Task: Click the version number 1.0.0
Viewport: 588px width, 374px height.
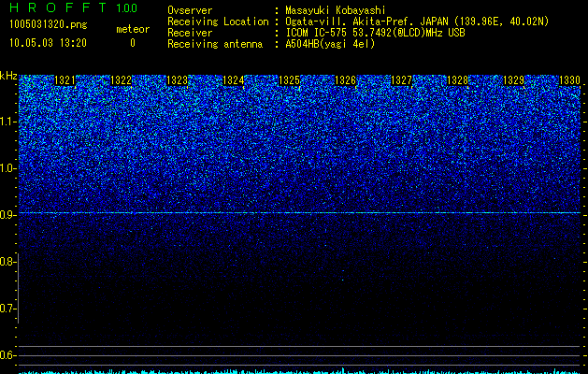Action: pyautogui.click(x=126, y=7)
